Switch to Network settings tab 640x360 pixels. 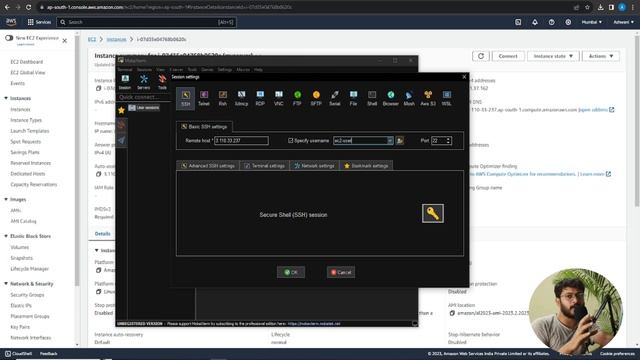tap(314, 166)
